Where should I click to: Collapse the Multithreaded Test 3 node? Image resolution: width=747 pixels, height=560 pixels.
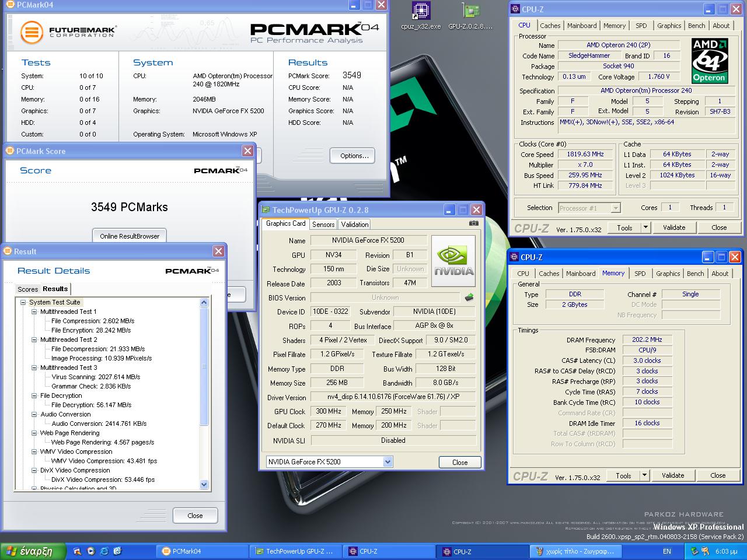click(34, 367)
